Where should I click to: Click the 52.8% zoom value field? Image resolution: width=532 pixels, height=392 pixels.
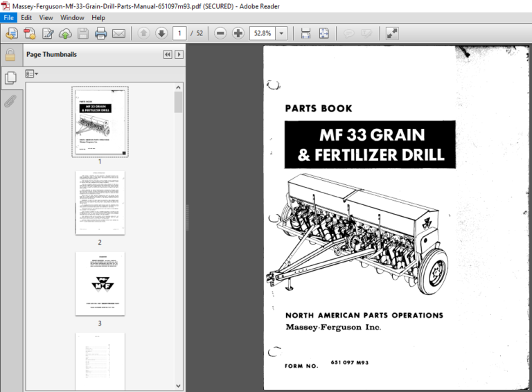click(263, 33)
